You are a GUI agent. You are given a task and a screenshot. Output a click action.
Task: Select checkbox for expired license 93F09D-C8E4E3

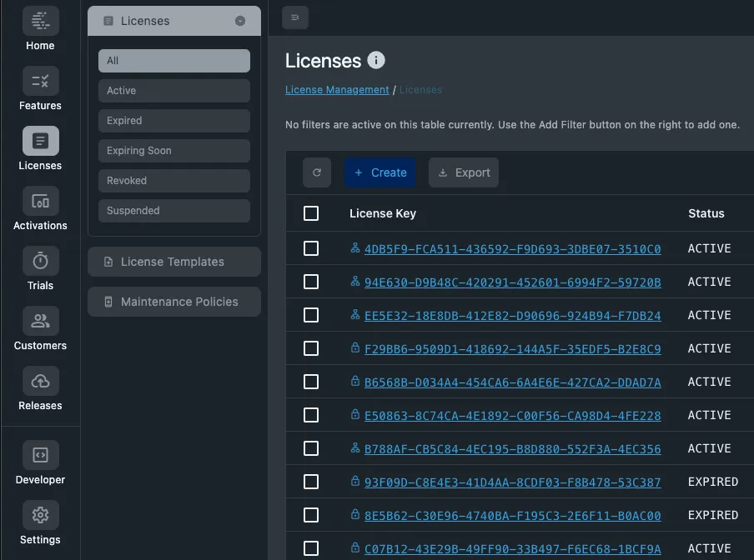pyautogui.click(x=311, y=482)
